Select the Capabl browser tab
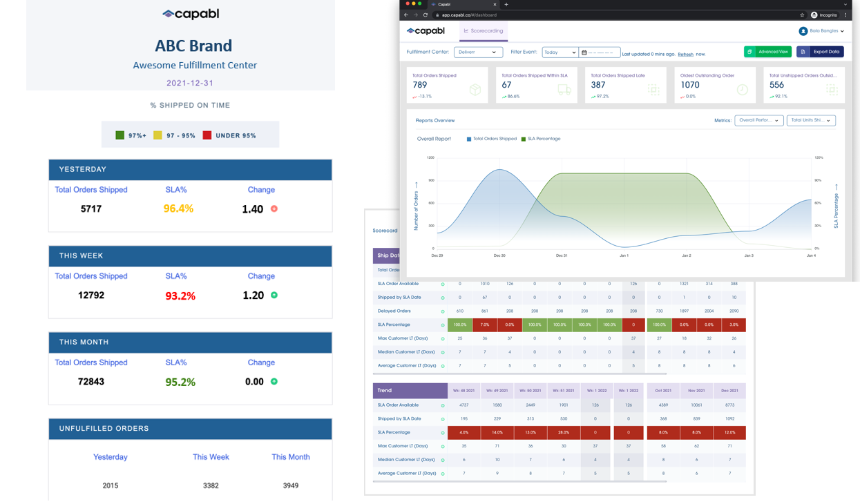The image size is (860, 504). click(463, 4)
